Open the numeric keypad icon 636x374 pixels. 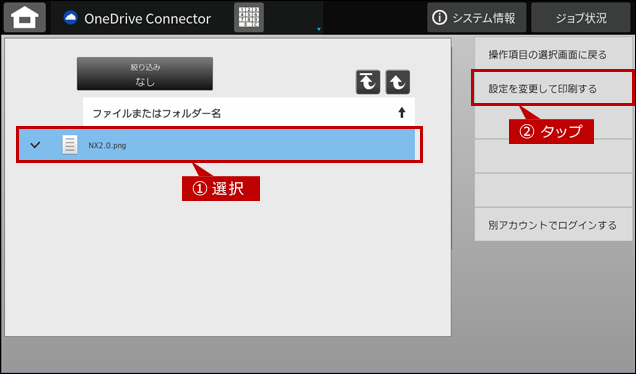249,17
